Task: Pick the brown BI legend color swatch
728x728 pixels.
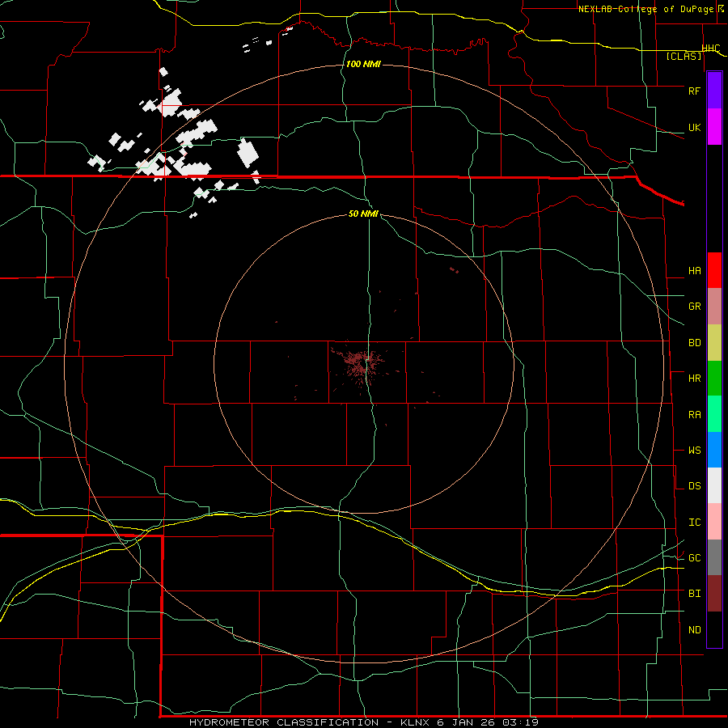Action: click(714, 594)
